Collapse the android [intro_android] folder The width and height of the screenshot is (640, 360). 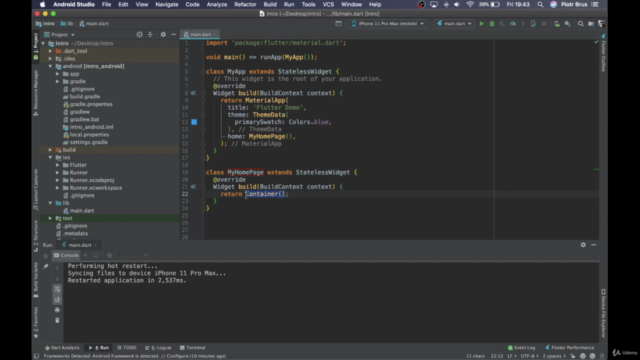pyautogui.click(x=51, y=66)
